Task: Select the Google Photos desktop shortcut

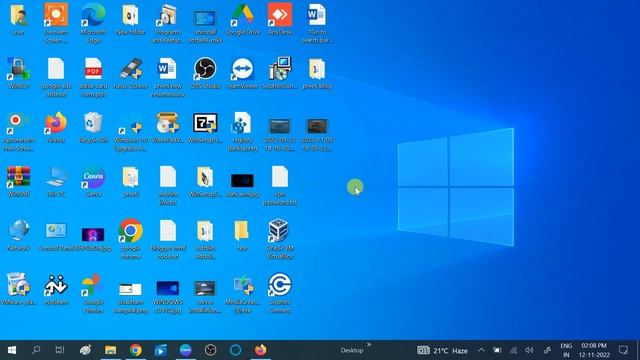Action: point(93,293)
